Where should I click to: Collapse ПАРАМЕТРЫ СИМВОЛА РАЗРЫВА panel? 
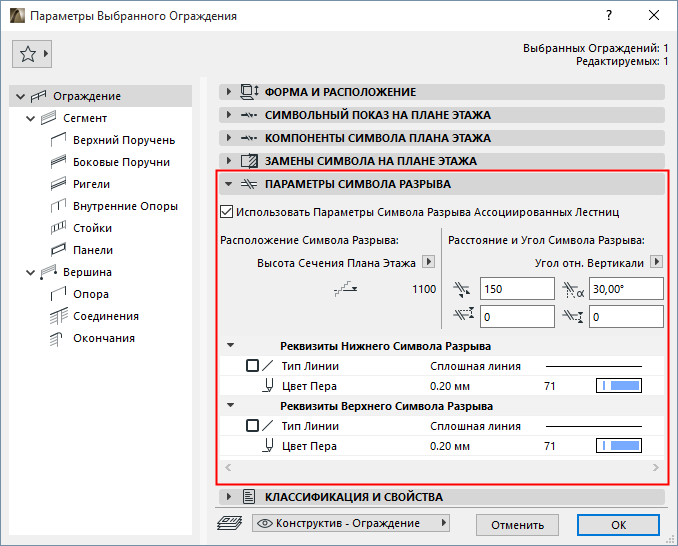[x=229, y=184]
